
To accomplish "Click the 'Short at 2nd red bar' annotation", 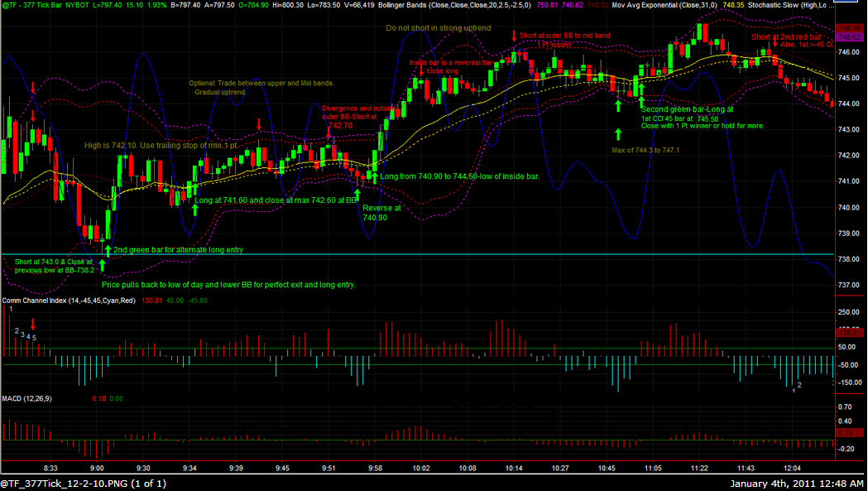I will point(786,37).
